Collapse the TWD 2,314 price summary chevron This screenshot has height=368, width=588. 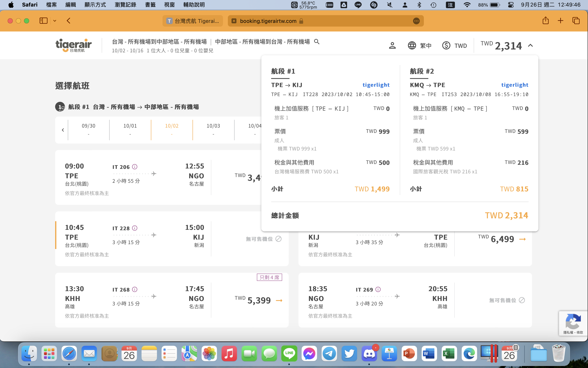[530, 46]
